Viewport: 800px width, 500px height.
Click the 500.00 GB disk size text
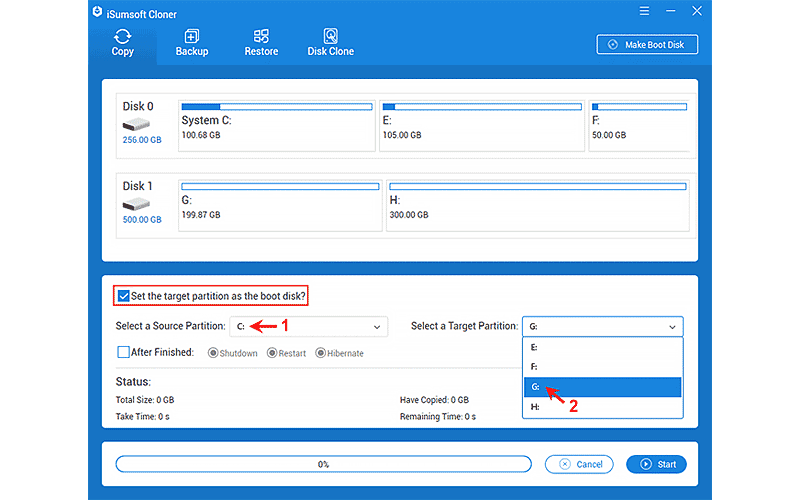[x=142, y=220]
